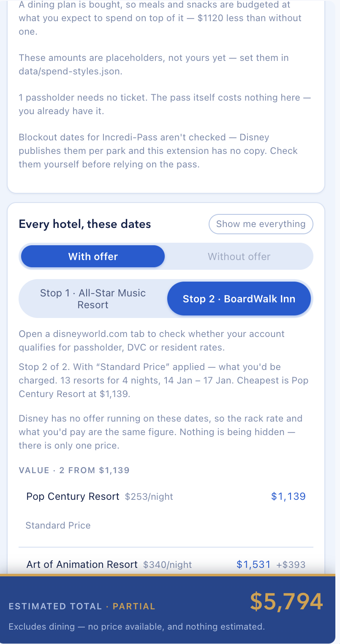
Task: Click the Show me everything button
Action: (261, 224)
